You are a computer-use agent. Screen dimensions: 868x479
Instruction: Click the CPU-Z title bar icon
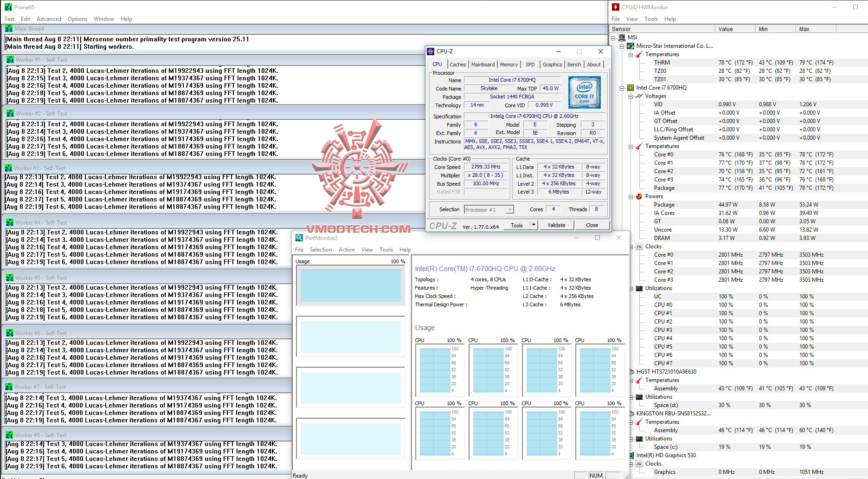point(431,52)
